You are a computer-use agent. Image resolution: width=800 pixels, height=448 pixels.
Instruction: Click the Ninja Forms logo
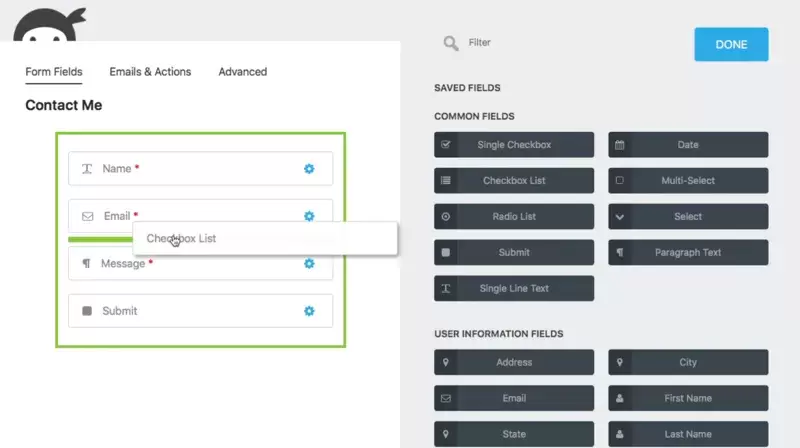point(49,24)
